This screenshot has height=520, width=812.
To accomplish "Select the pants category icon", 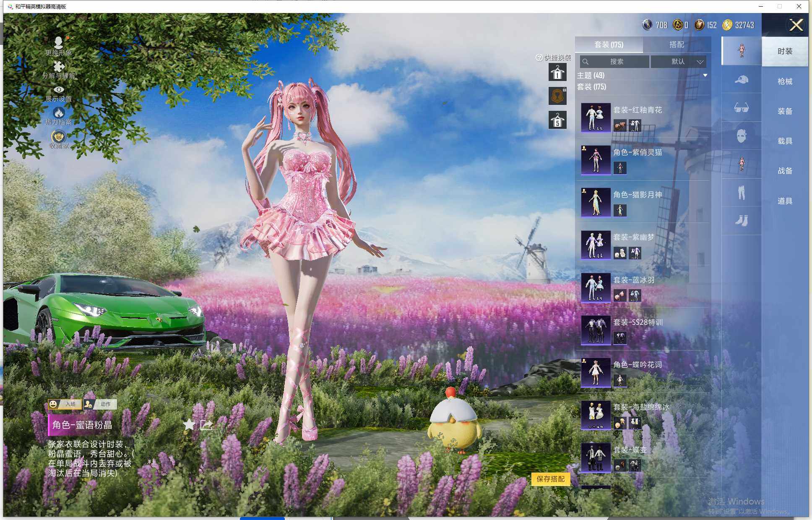I will point(741,193).
